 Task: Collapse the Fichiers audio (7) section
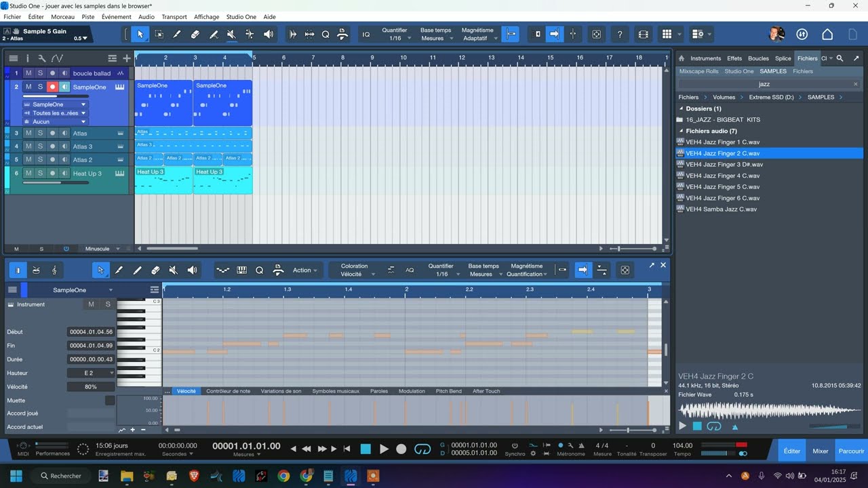[681, 131]
